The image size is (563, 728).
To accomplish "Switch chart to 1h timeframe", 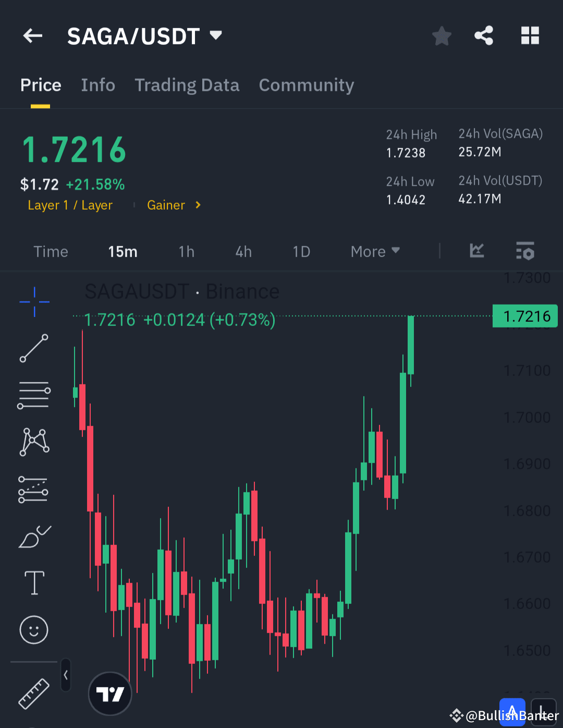I will click(186, 251).
